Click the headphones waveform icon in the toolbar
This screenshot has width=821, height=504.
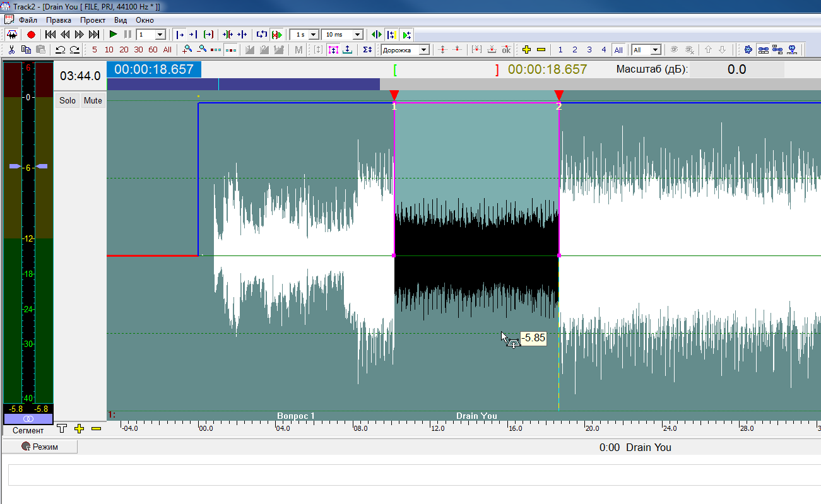tap(11, 35)
